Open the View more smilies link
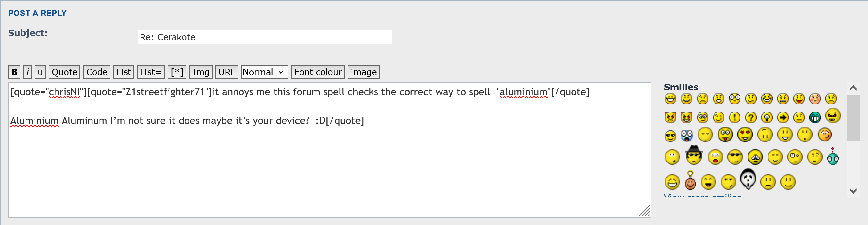The image size is (868, 225). pyautogui.click(x=702, y=196)
